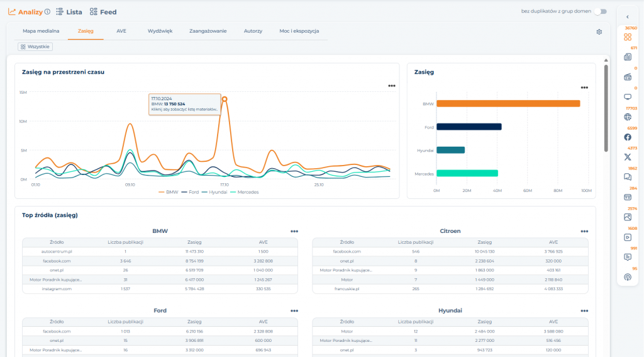Click AVE column header in Citroen table
The width and height of the screenshot is (644, 357).
click(553, 242)
